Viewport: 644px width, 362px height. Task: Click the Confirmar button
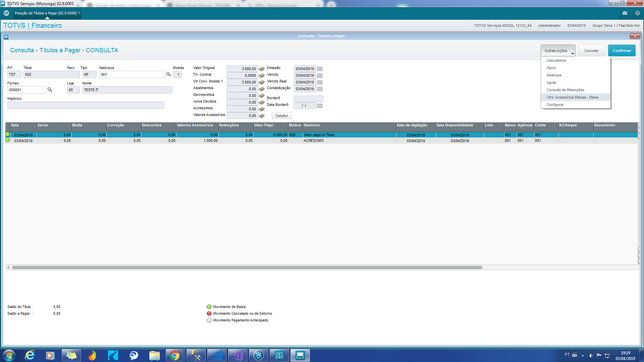click(x=622, y=51)
